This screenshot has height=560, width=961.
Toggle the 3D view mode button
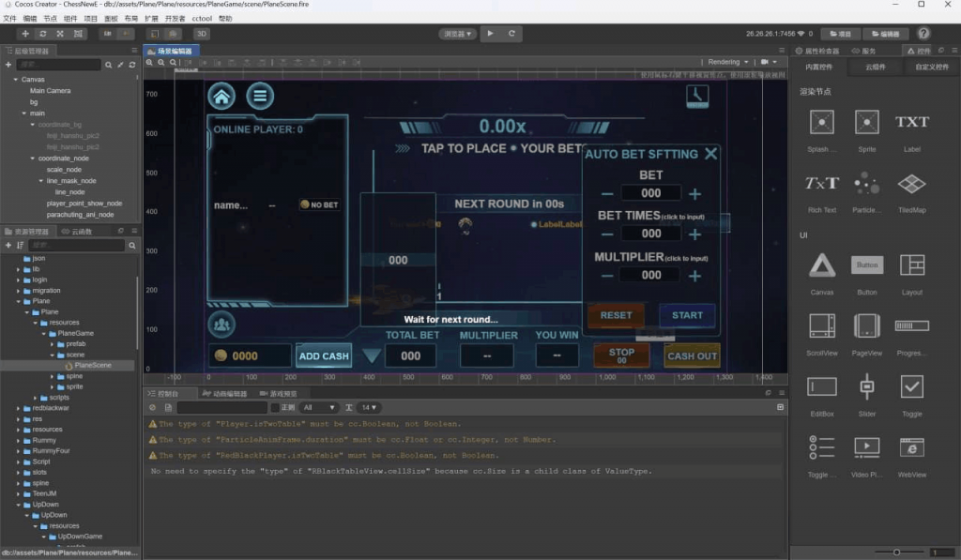click(x=202, y=34)
